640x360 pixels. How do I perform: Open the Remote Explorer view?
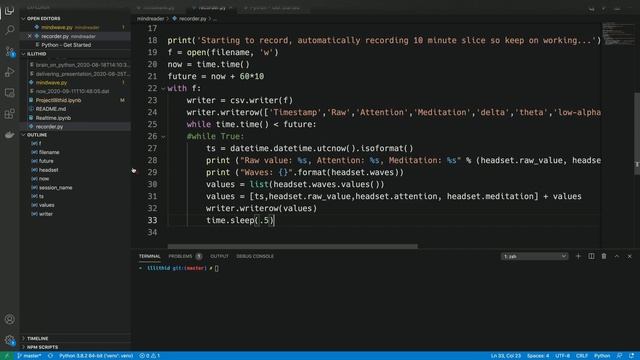[9, 93]
